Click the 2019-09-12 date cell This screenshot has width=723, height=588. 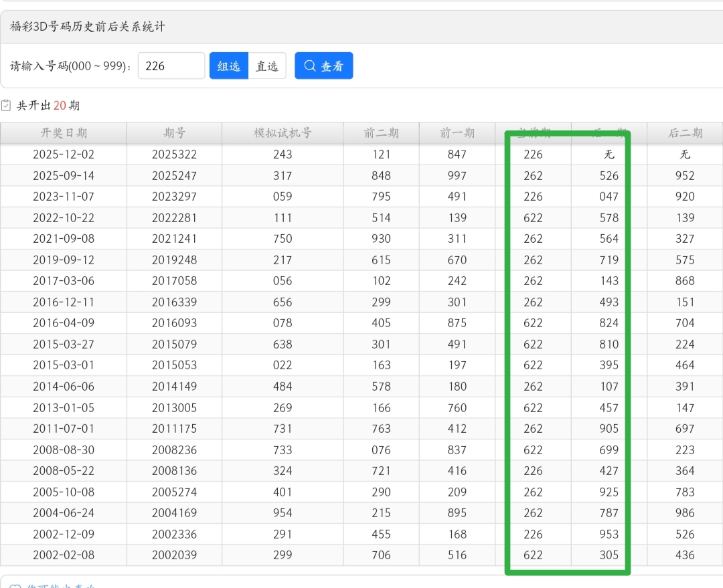click(x=64, y=260)
